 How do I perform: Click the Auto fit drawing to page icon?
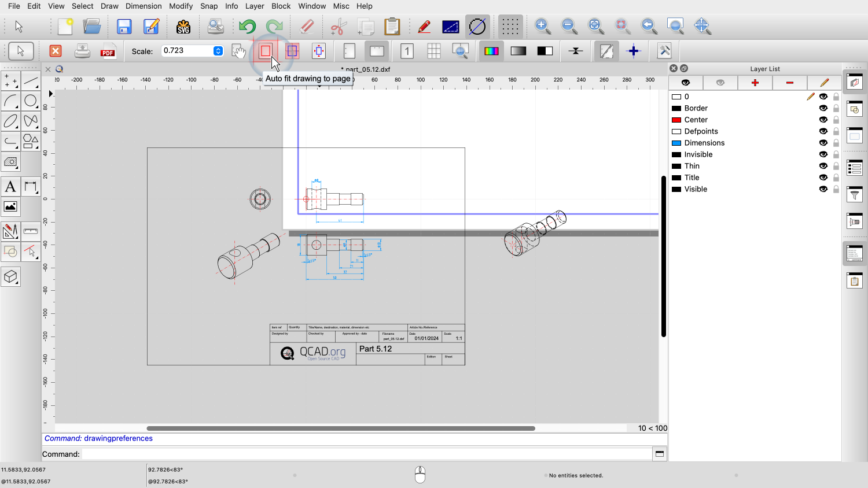pyautogui.click(x=266, y=51)
